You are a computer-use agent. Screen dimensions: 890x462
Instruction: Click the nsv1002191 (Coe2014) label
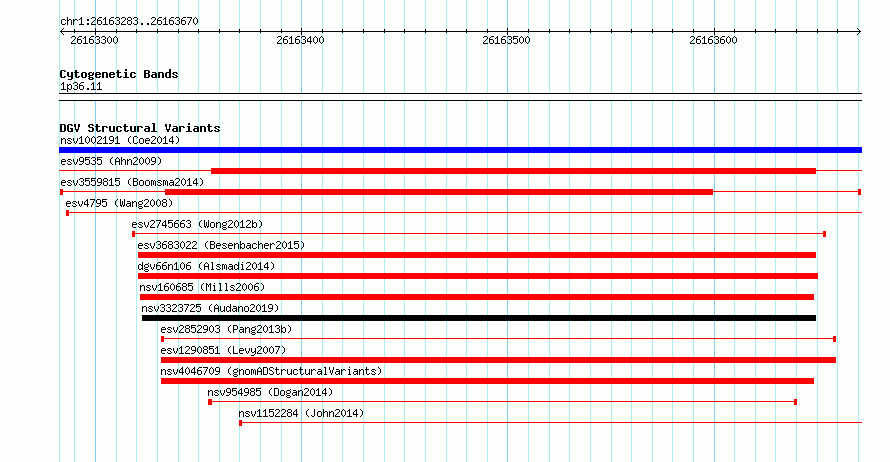(120, 140)
